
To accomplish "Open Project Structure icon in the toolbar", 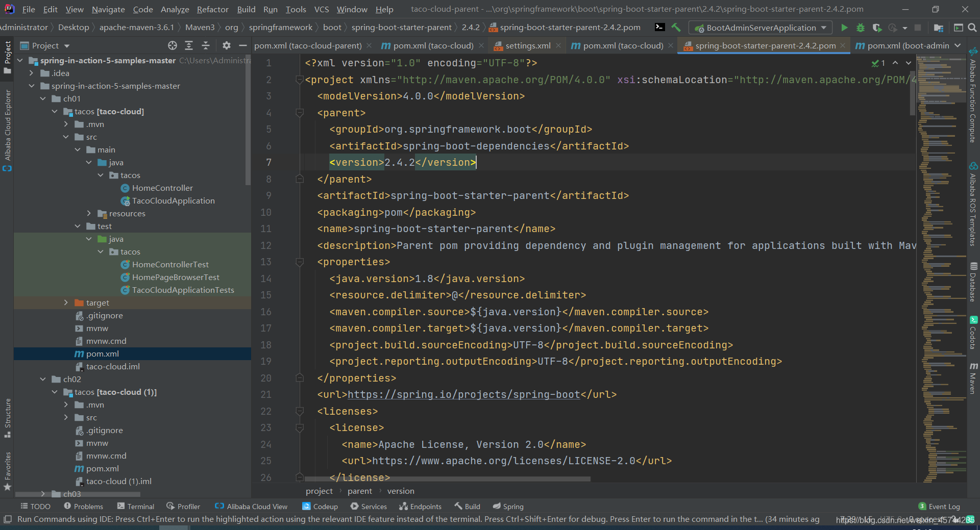I will pyautogui.click(x=938, y=28).
